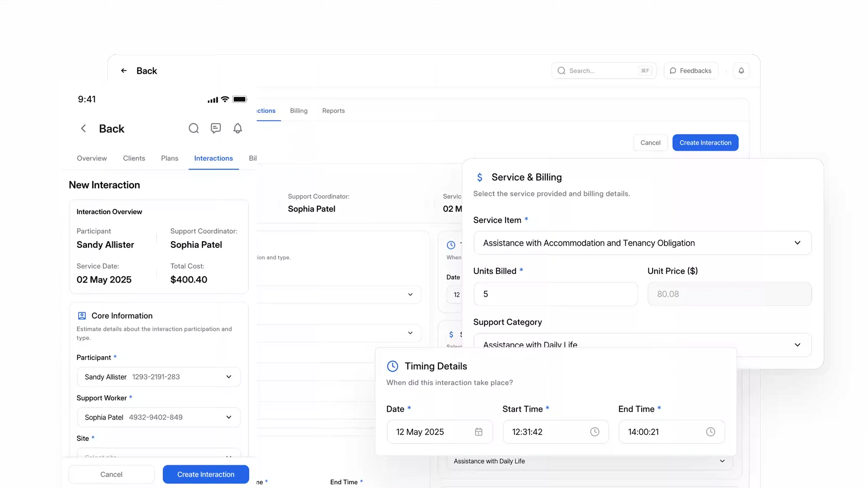The height and width of the screenshot is (488, 868).
Task: Open desktop notifications bell icon
Action: (x=741, y=70)
